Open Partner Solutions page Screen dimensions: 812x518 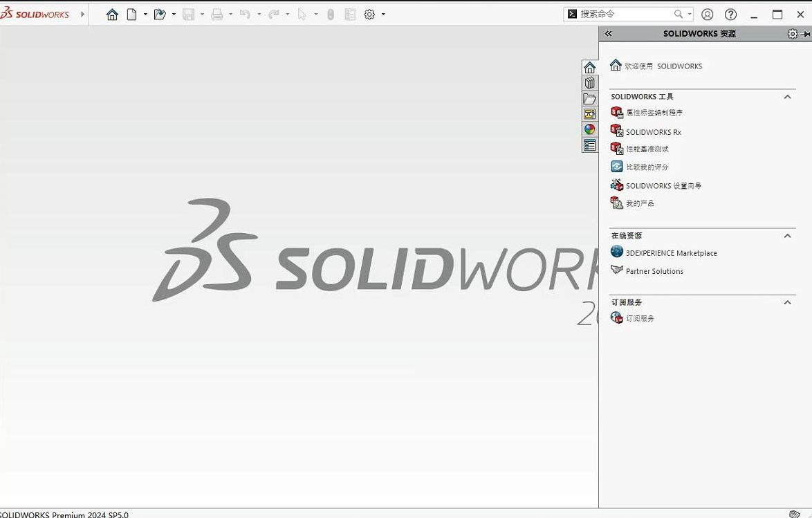click(x=653, y=271)
